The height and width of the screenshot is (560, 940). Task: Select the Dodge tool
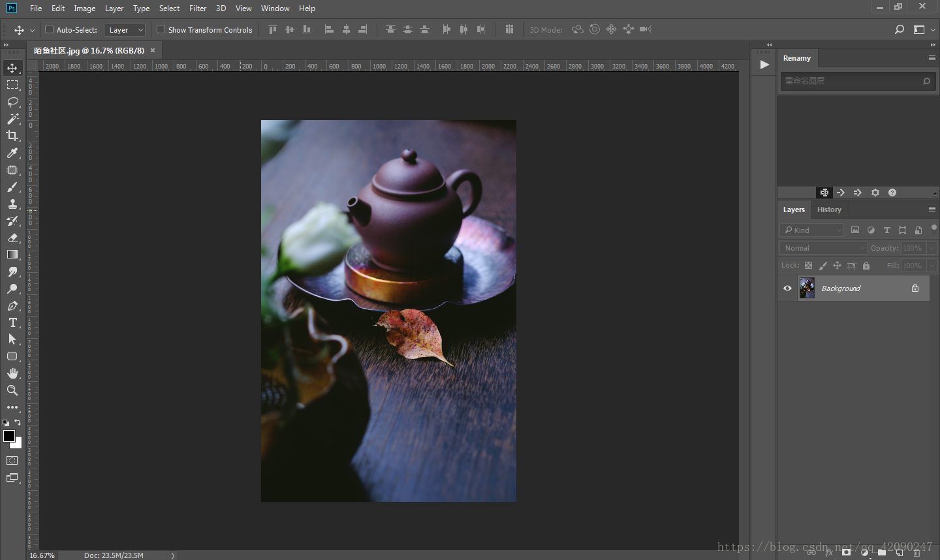(x=12, y=288)
